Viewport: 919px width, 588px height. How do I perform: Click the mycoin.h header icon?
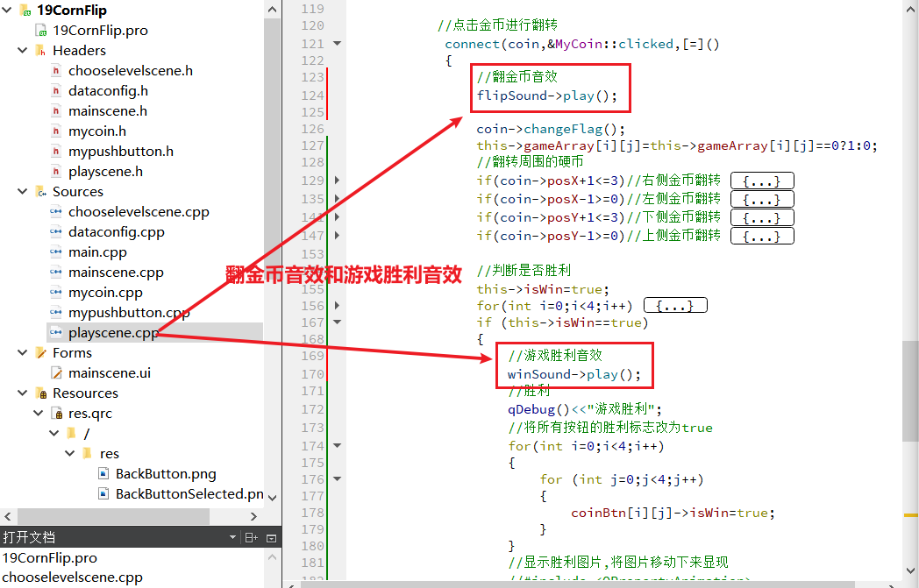click(56, 131)
